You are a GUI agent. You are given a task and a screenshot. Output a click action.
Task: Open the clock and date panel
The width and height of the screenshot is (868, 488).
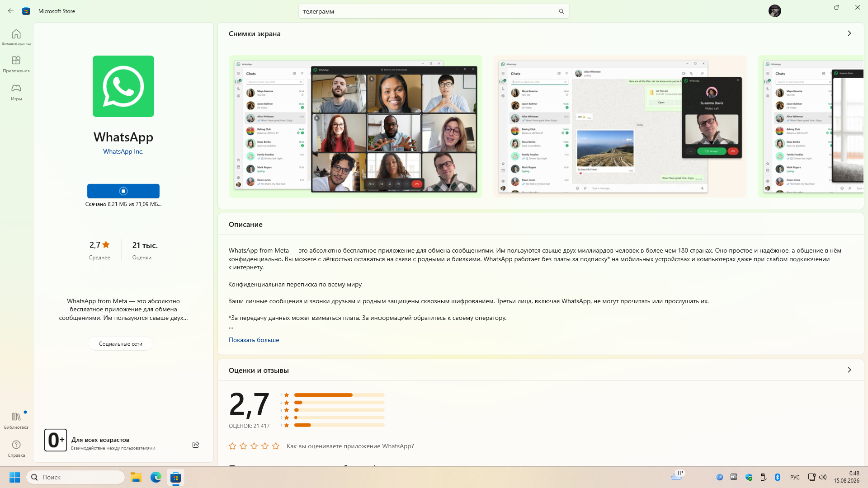pos(847,477)
